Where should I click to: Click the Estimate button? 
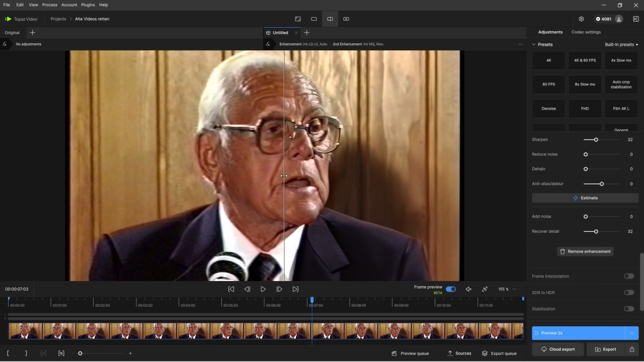tap(585, 198)
